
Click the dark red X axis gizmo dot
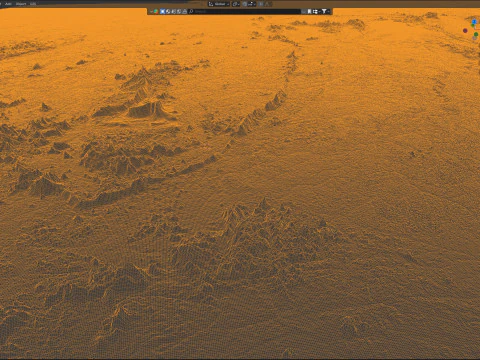(465, 31)
